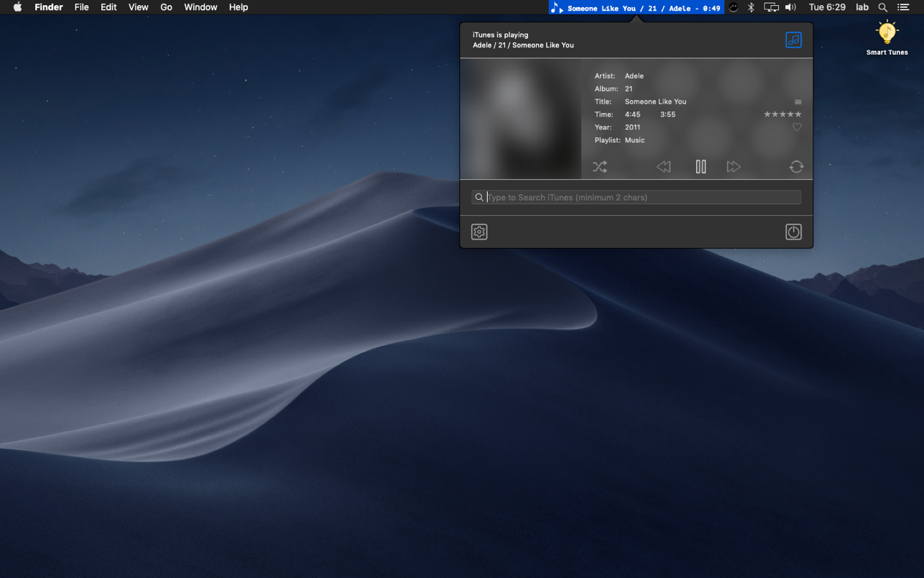Skip forward to the next track
Viewport: 924px width, 578px height.
click(734, 167)
